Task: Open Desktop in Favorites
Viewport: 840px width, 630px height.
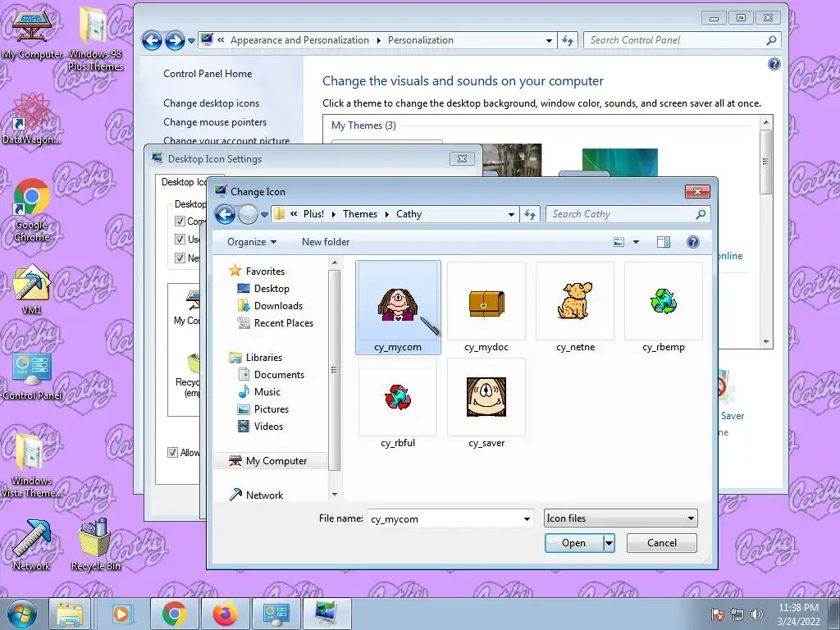Action: pos(271,289)
